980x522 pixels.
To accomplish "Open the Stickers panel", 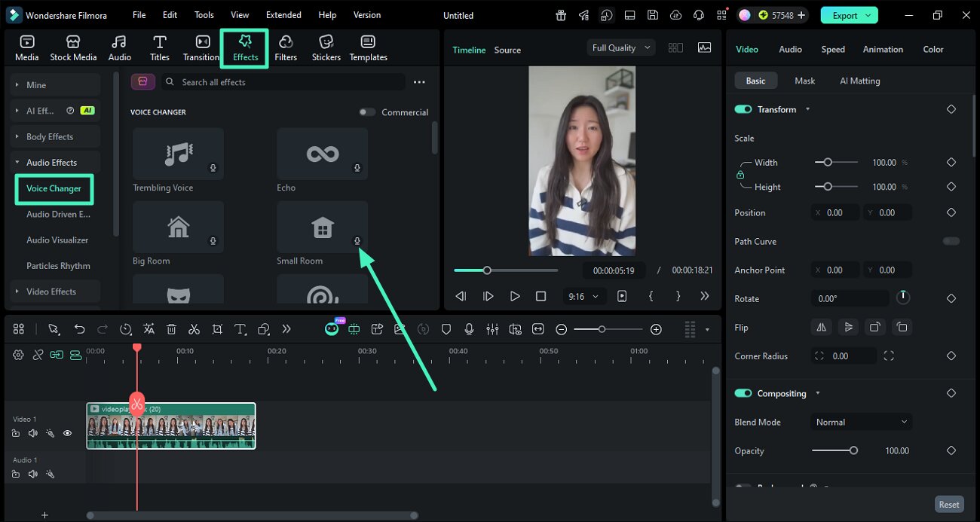I will [326, 48].
